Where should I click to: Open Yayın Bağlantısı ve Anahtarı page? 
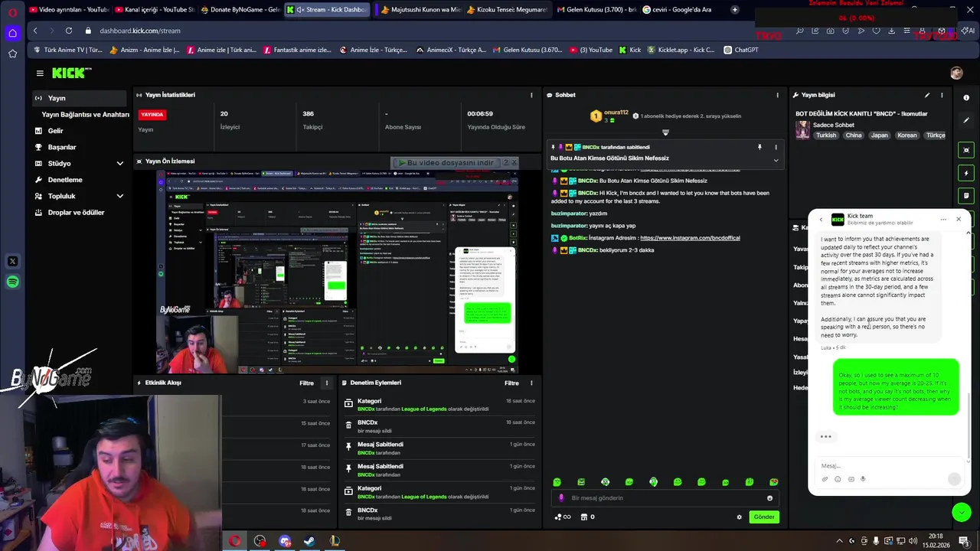coord(85,115)
